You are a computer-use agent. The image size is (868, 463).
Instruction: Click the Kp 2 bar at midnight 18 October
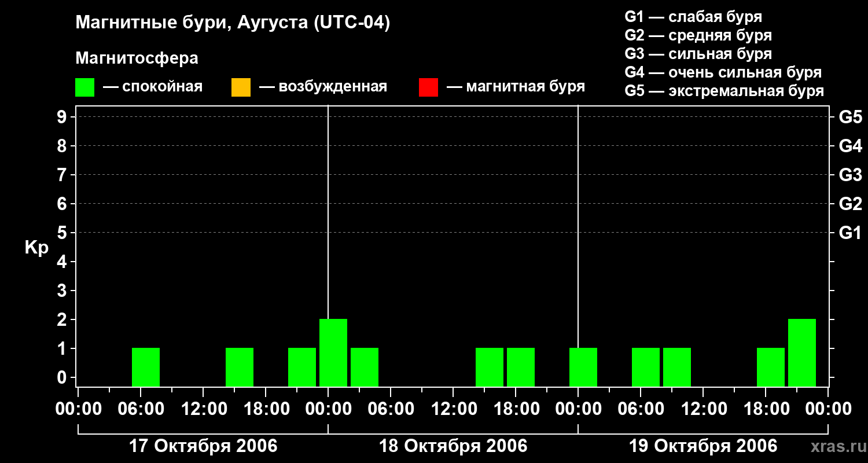[333, 352]
